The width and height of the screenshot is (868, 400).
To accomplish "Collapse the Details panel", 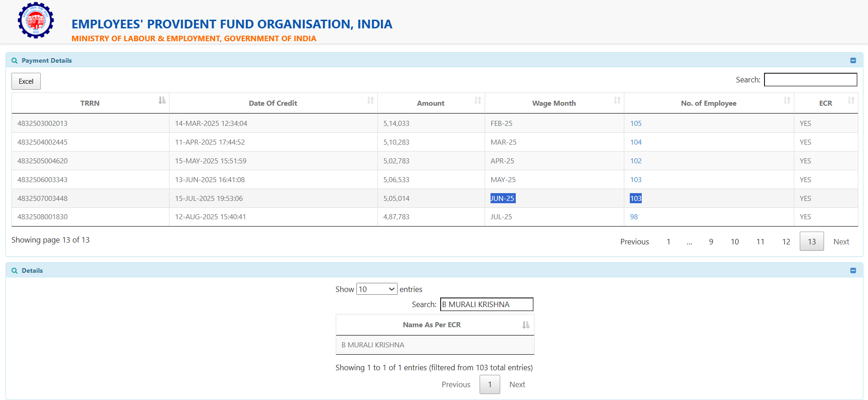I will 853,270.
